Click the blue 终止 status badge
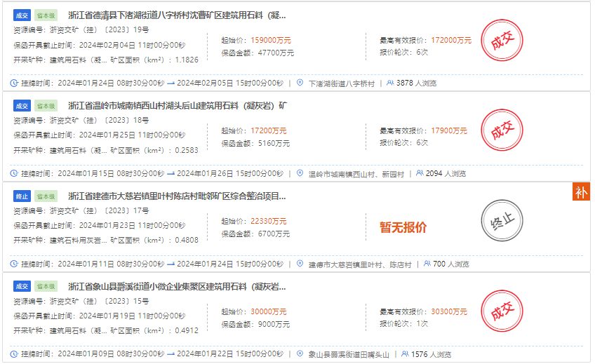The width and height of the screenshot is (595, 364). 22,196
